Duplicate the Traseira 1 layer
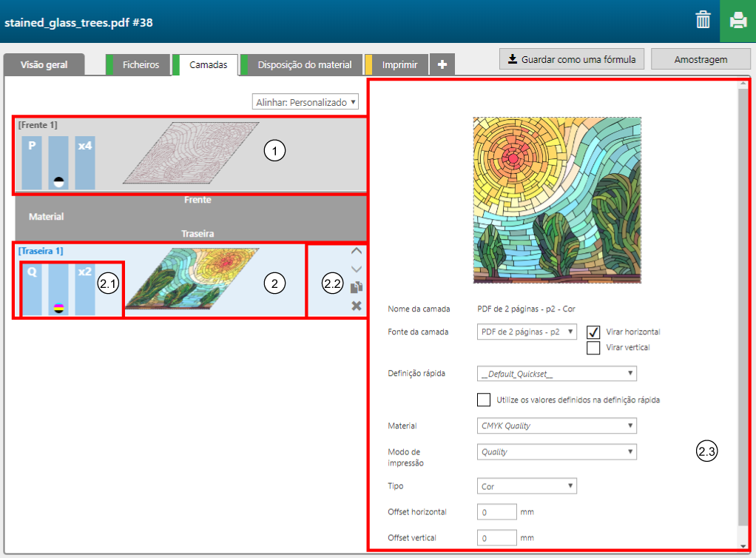This screenshot has height=558, width=756. click(357, 287)
